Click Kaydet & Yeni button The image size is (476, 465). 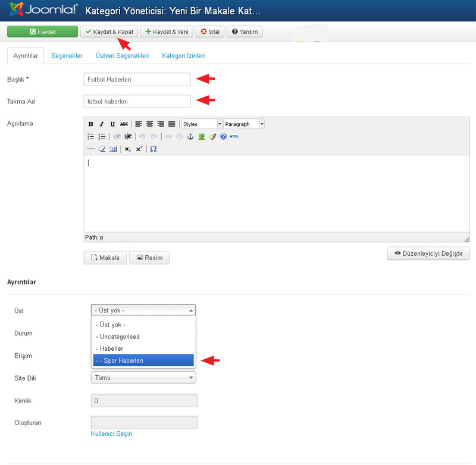(167, 32)
